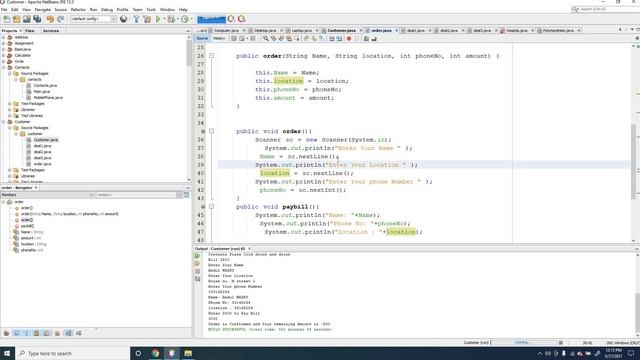Switch to the Services tab
640x360 pixels.
(51, 31)
